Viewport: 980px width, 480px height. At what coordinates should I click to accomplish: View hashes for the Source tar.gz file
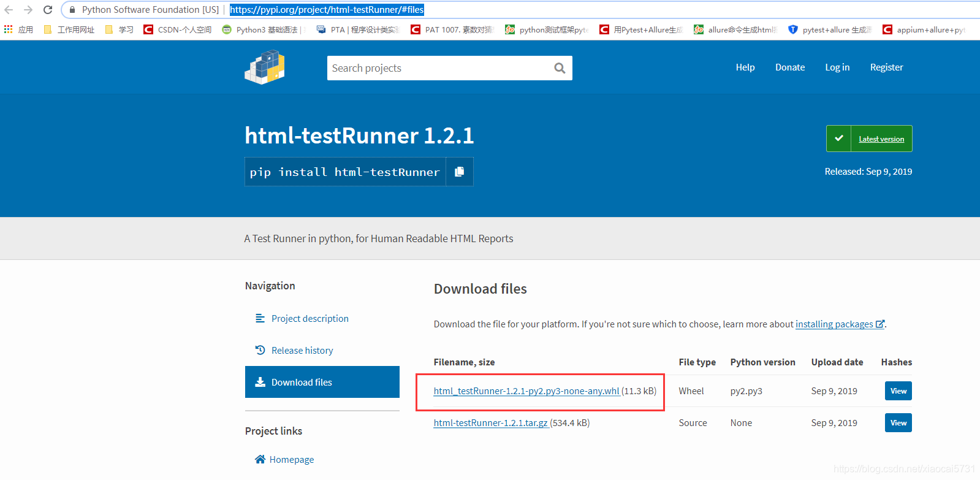(x=898, y=423)
